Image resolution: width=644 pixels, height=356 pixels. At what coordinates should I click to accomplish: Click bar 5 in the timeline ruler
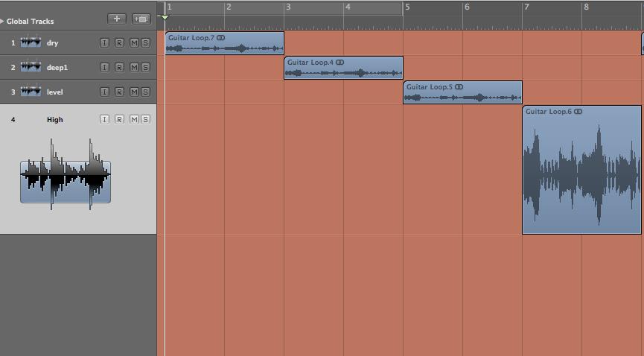coord(407,7)
